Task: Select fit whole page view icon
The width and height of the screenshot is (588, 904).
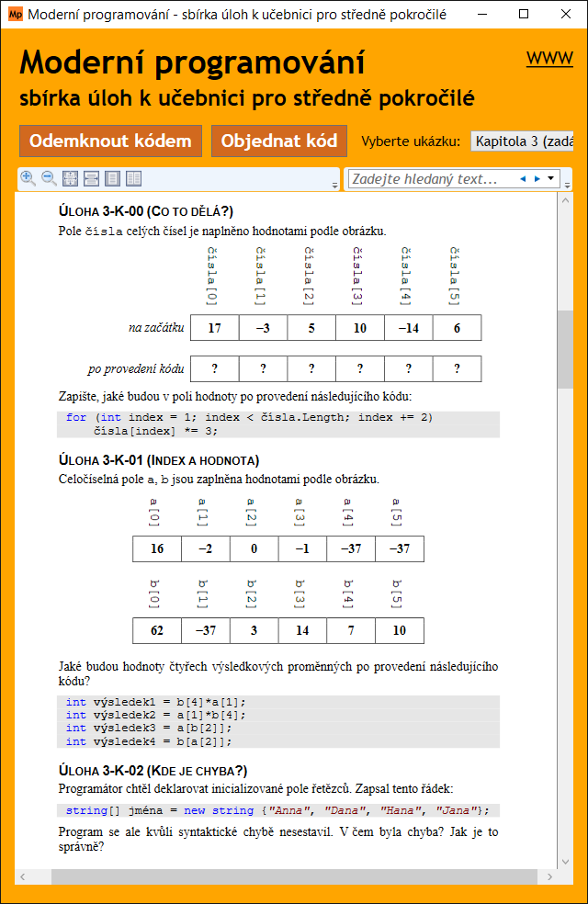Action: point(71,178)
